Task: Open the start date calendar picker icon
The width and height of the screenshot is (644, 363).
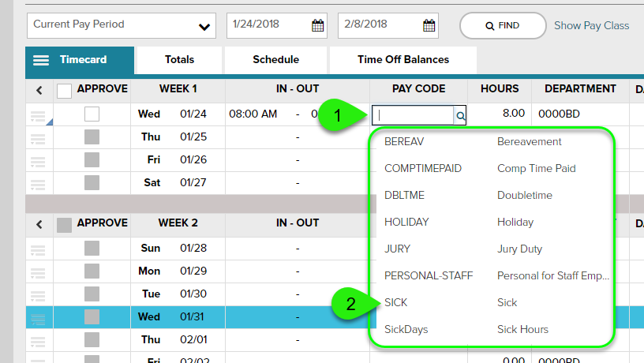Action: (318, 25)
